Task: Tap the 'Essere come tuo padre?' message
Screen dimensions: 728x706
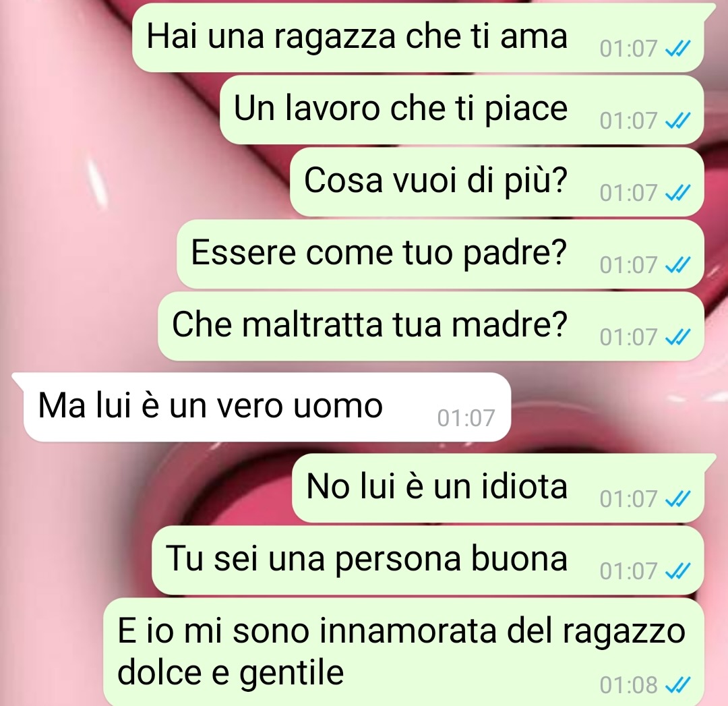Action: click(x=441, y=254)
